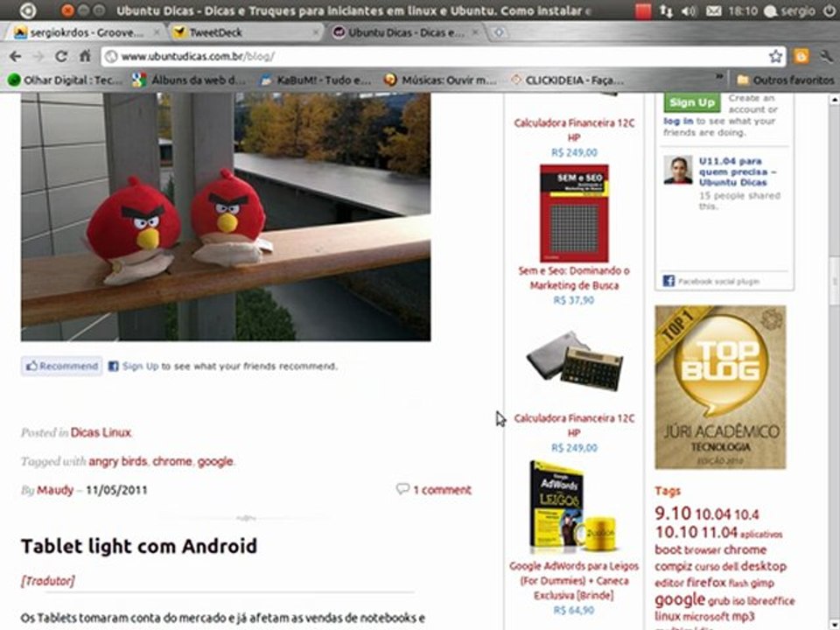The image size is (840, 630).
Task: Open the Tablet light com Android post title
Action: [x=139, y=546]
